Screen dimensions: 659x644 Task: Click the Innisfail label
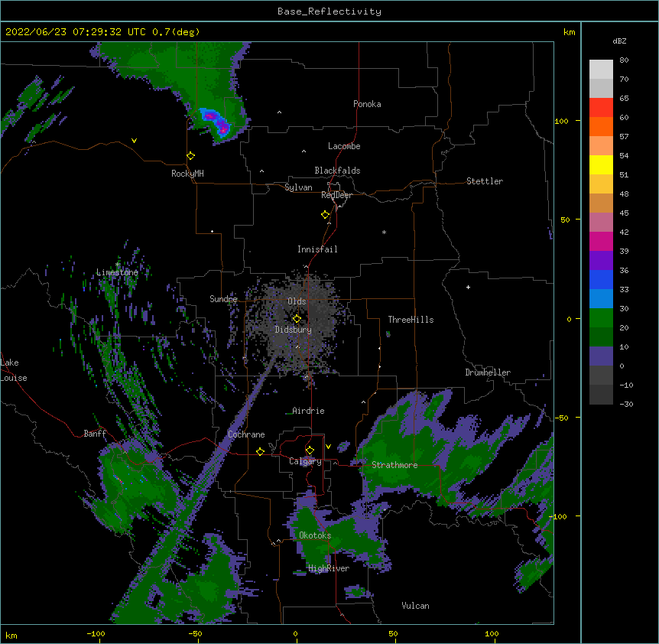[x=317, y=249]
